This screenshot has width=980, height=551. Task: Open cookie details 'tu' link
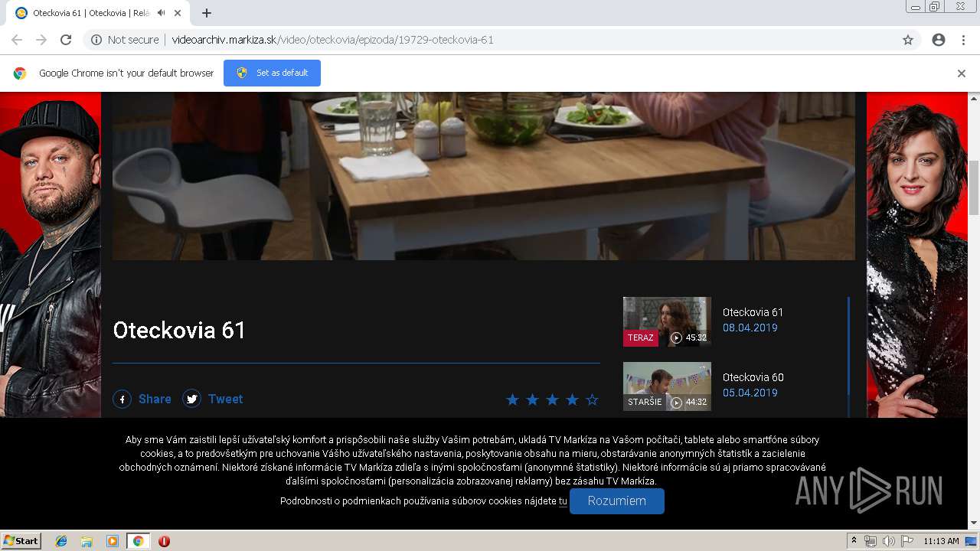coord(563,501)
